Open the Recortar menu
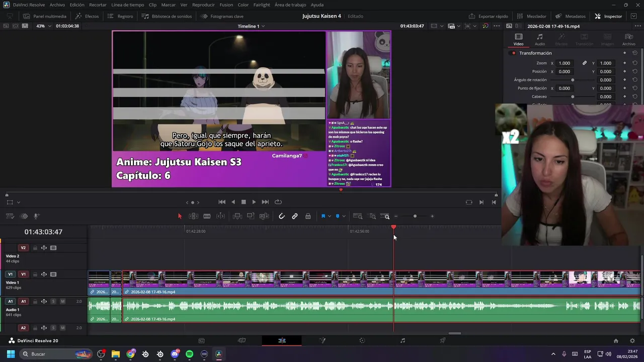The height and width of the screenshot is (362, 644). pos(98,5)
